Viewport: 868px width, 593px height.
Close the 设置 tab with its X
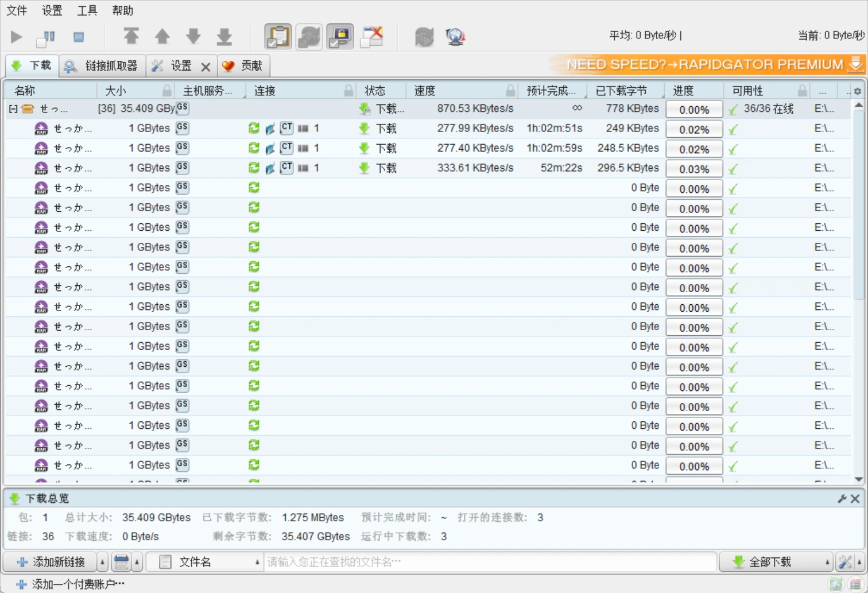click(206, 67)
